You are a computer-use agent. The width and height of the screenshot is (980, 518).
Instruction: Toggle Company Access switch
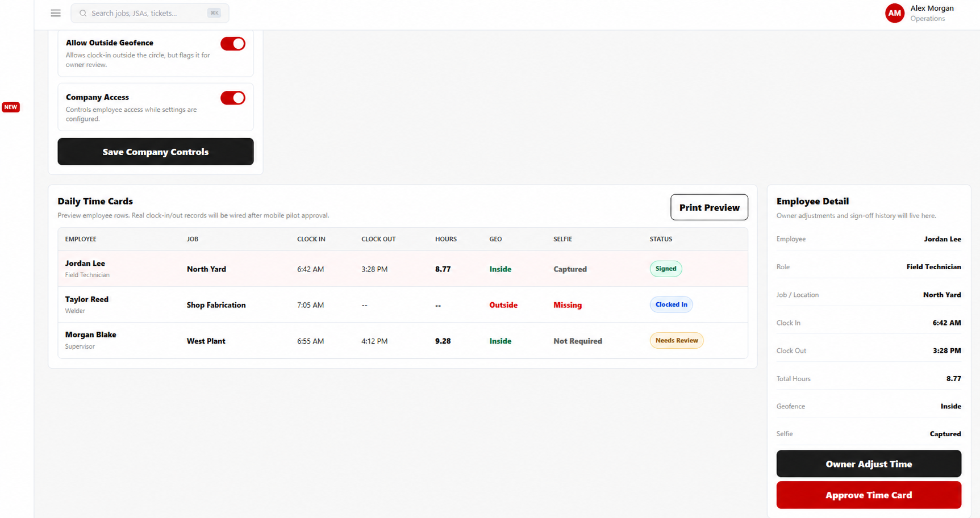point(233,98)
